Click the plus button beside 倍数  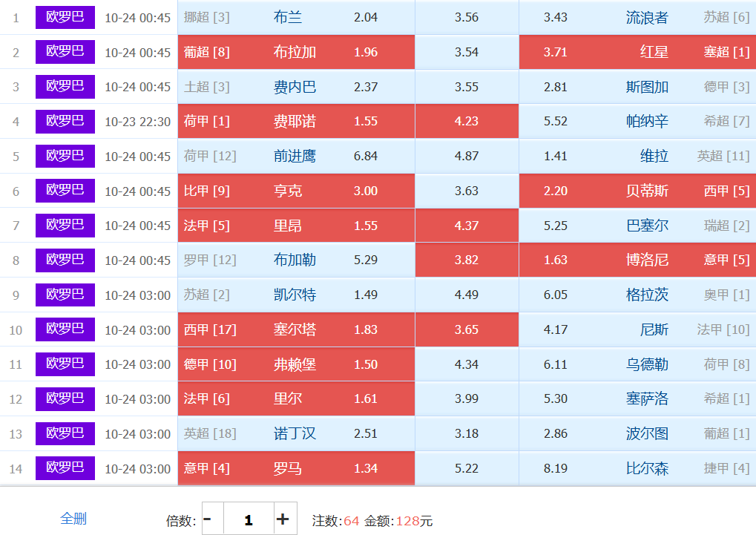[283, 519]
